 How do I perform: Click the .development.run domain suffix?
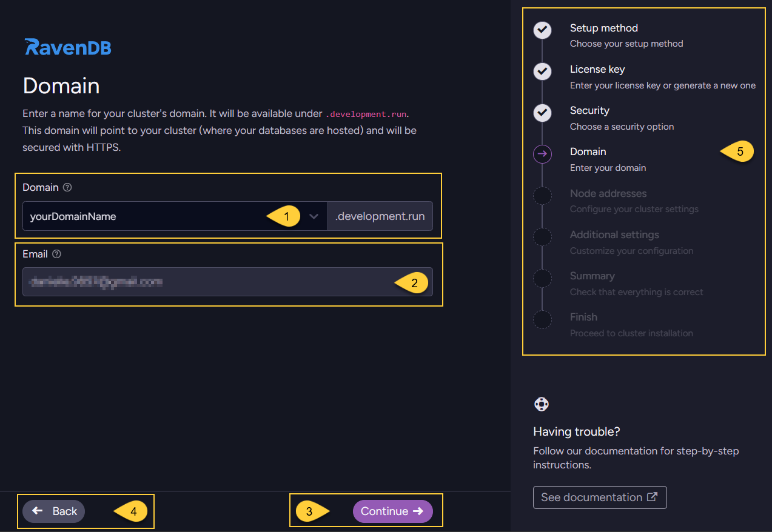click(x=380, y=216)
